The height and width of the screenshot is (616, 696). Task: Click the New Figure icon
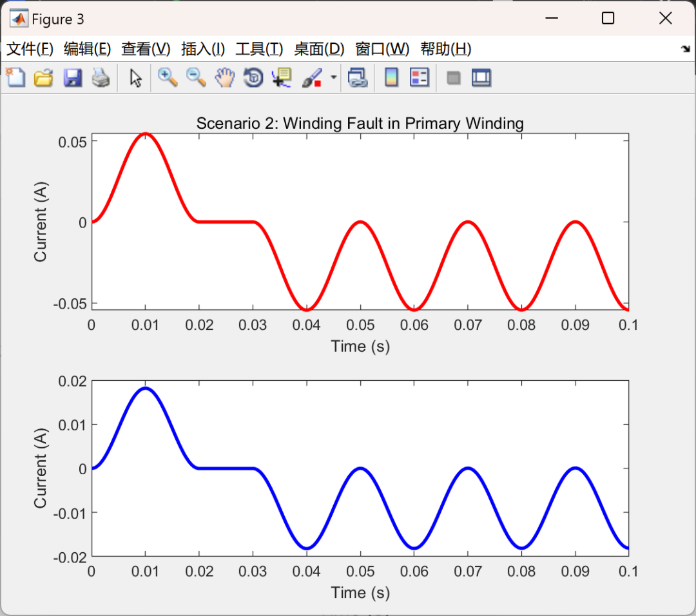(x=15, y=78)
